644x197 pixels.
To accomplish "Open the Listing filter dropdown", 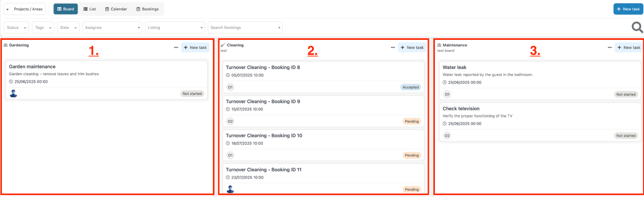I will click(x=175, y=28).
